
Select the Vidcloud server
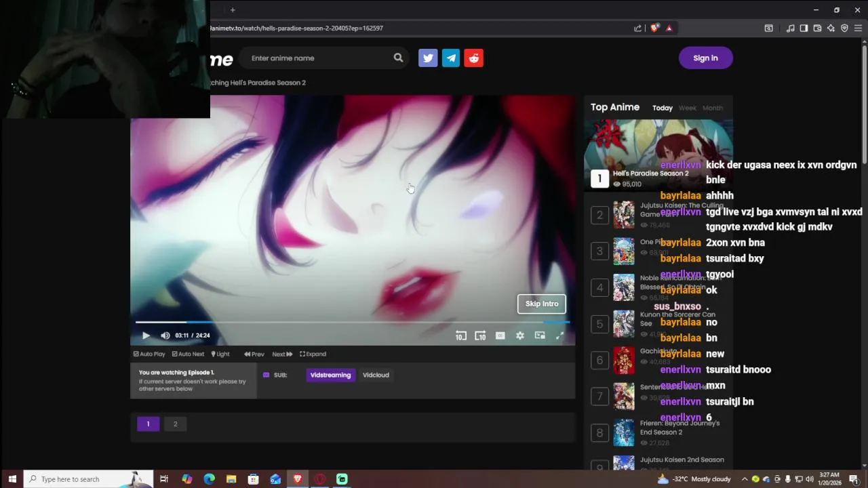point(376,375)
